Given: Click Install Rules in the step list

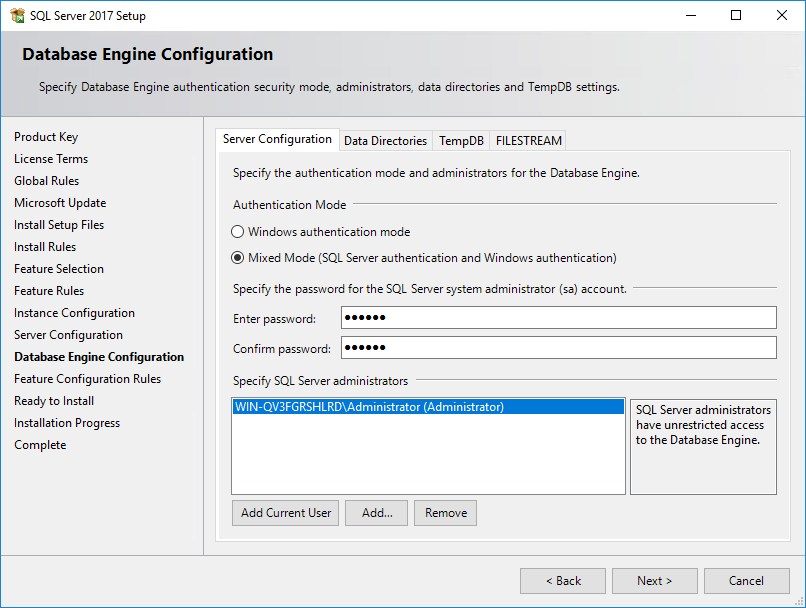Looking at the screenshot, I should 45,247.
